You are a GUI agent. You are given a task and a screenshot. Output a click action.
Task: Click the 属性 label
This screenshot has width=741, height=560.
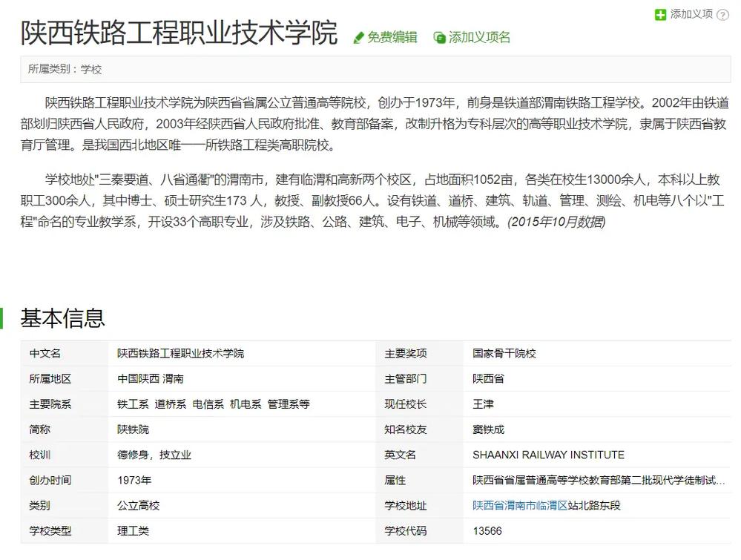[395, 481]
